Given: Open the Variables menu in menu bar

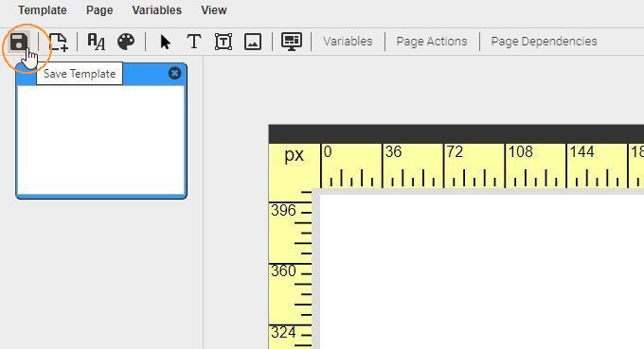Looking at the screenshot, I should [157, 10].
